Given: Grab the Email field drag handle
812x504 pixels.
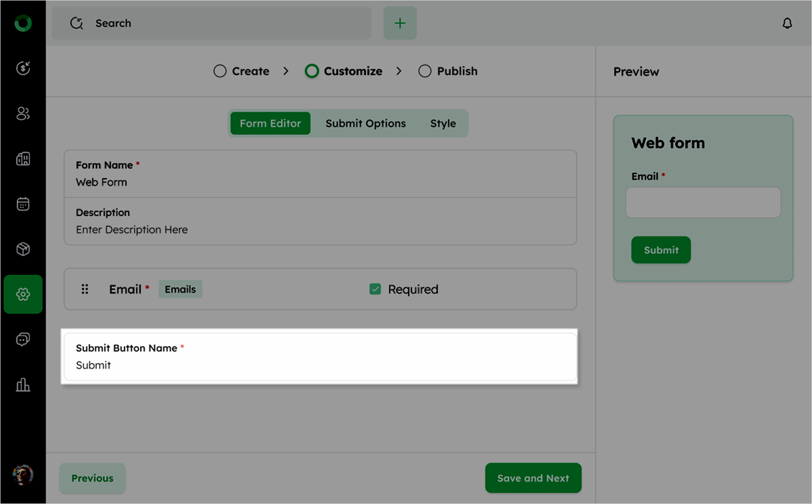Looking at the screenshot, I should tap(85, 289).
